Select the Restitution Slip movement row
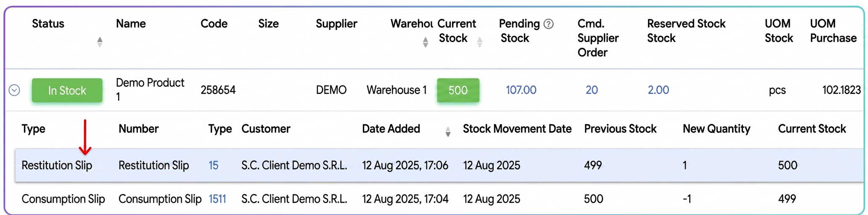868x215 pixels. pyautogui.click(x=439, y=165)
